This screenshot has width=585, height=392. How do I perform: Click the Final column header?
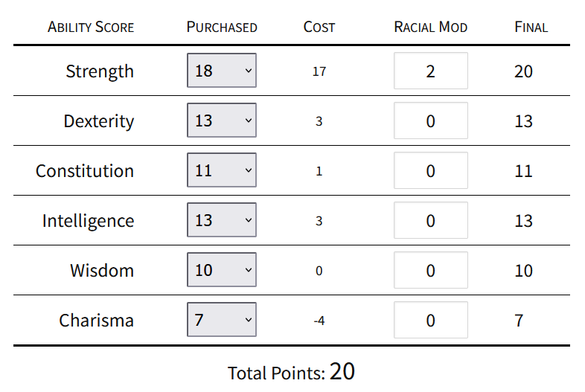coord(531,28)
